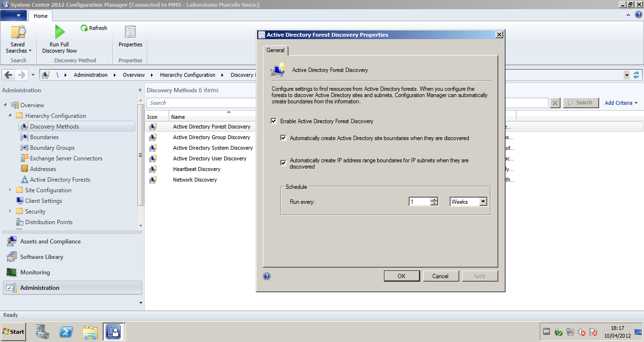Collapse Hierarchy Configuration node
644x342 pixels.
(10, 115)
